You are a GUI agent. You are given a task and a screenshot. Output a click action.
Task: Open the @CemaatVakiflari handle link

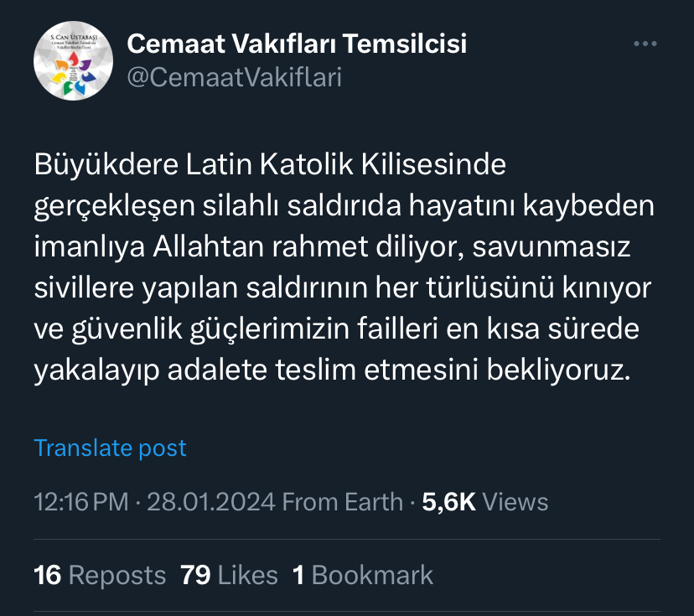[x=234, y=77]
